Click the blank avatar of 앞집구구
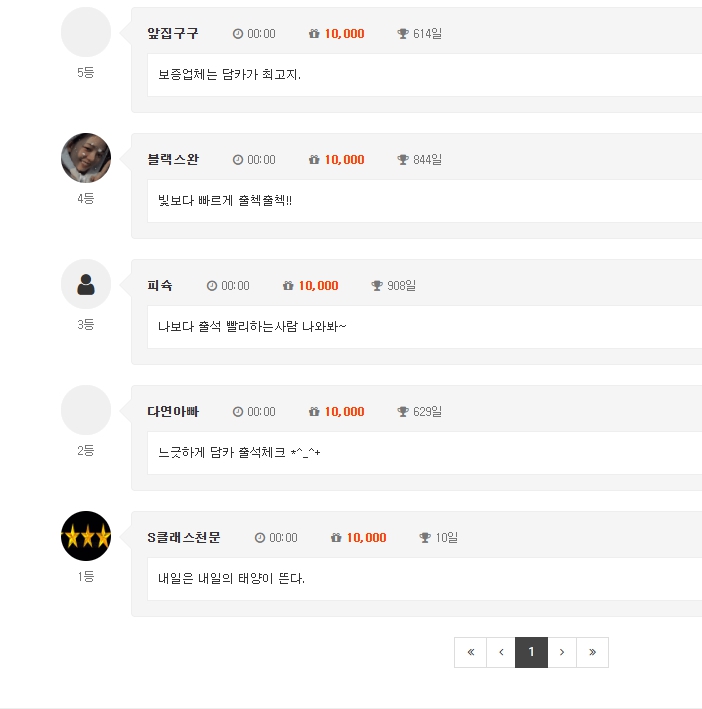702x709 pixels. [86, 32]
